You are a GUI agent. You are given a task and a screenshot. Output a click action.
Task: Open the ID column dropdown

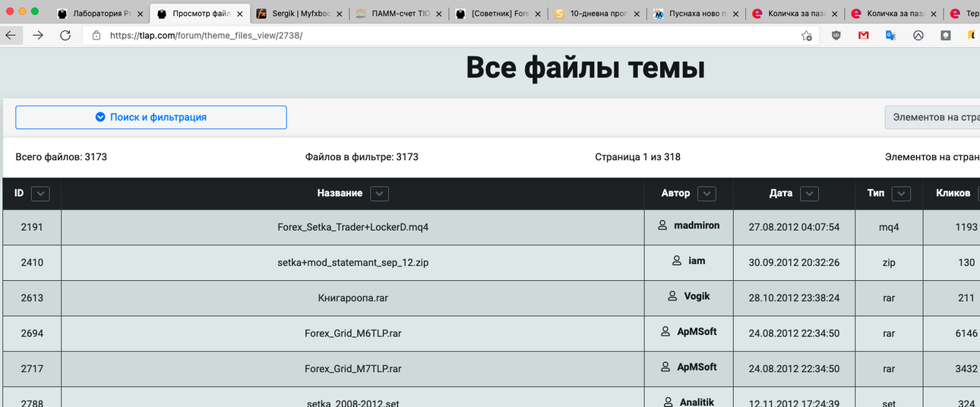[40, 194]
